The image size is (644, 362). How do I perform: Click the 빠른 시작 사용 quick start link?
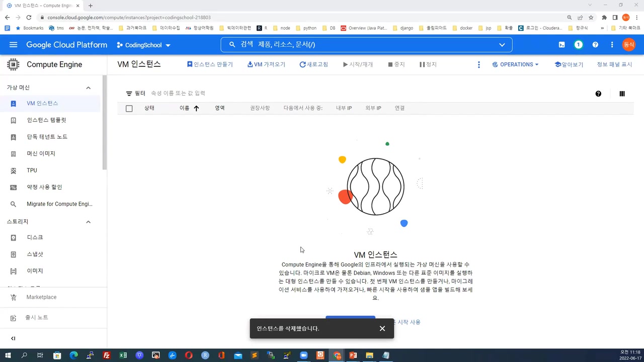409,322
